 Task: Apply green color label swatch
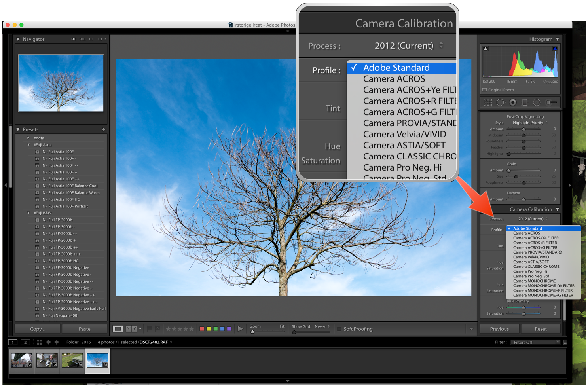coord(216,329)
